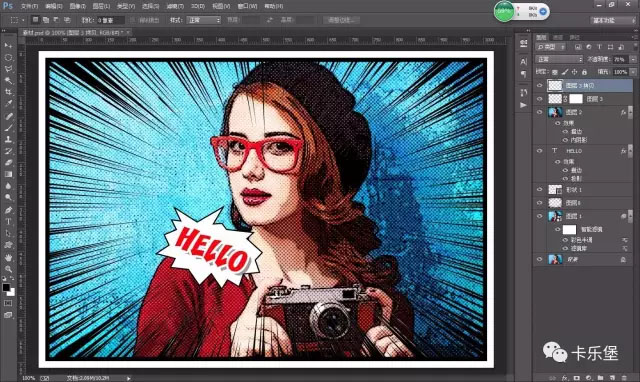Hide the 形状 1 layer

[x=540, y=189]
